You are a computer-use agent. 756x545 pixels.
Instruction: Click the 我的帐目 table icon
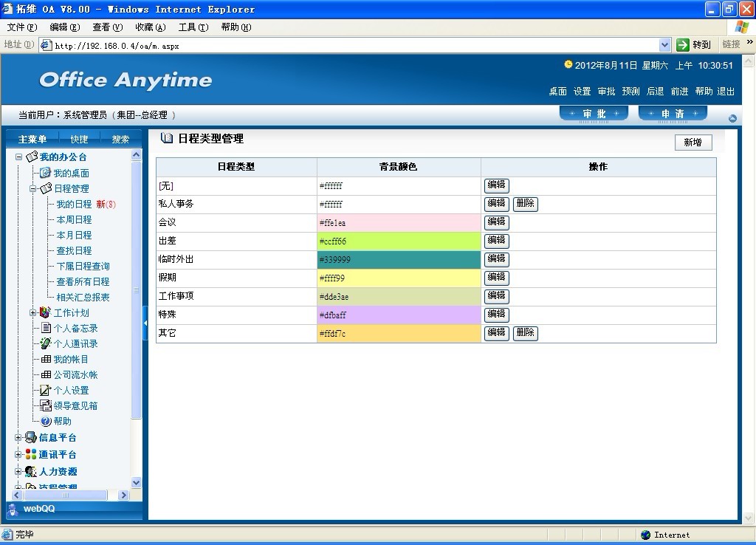(x=46, y=359)
